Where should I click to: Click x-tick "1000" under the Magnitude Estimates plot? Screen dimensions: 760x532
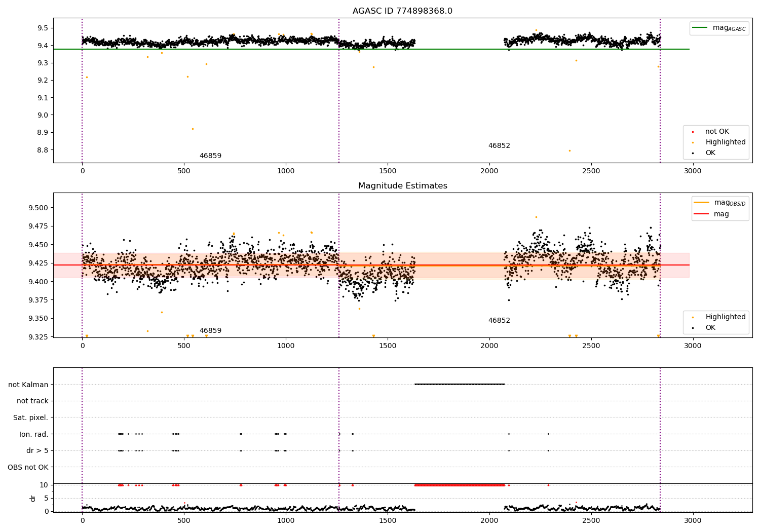point(286,346)
